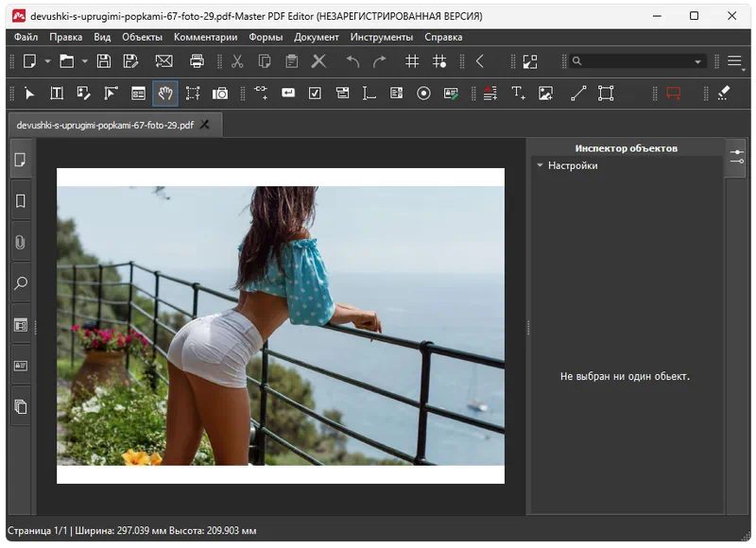Click the Save document icon
Image resolution: width=756 pixels, height=548 pixels.
pos(104,61)
